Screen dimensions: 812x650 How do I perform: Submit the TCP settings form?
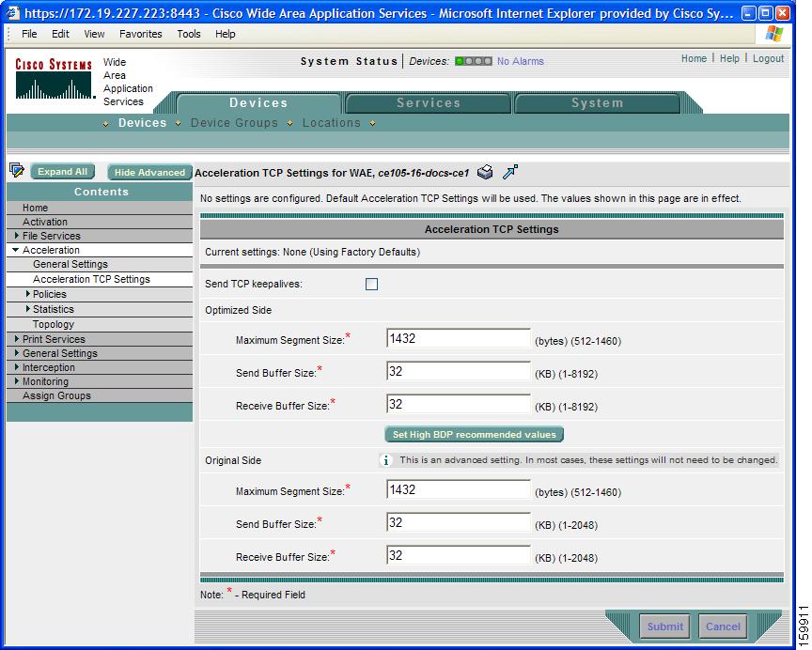coord(665,627)
